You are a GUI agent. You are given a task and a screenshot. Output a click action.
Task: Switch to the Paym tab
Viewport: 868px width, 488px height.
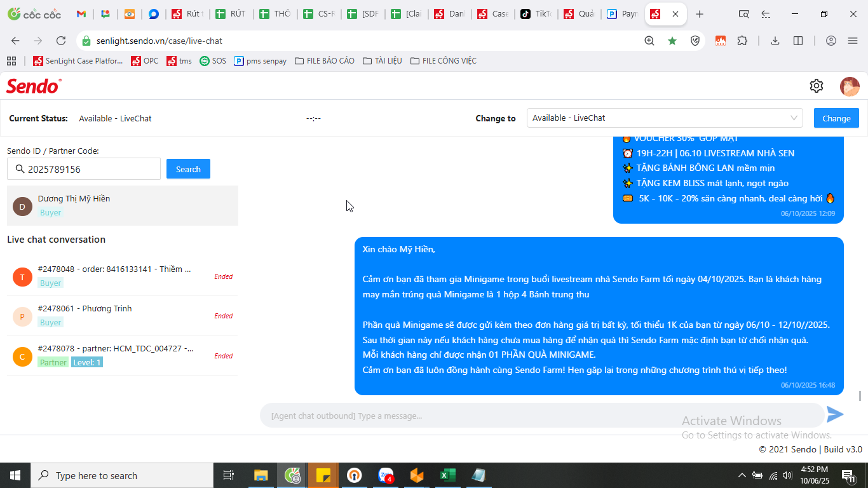pyautogui.click(x=623, y=14)
